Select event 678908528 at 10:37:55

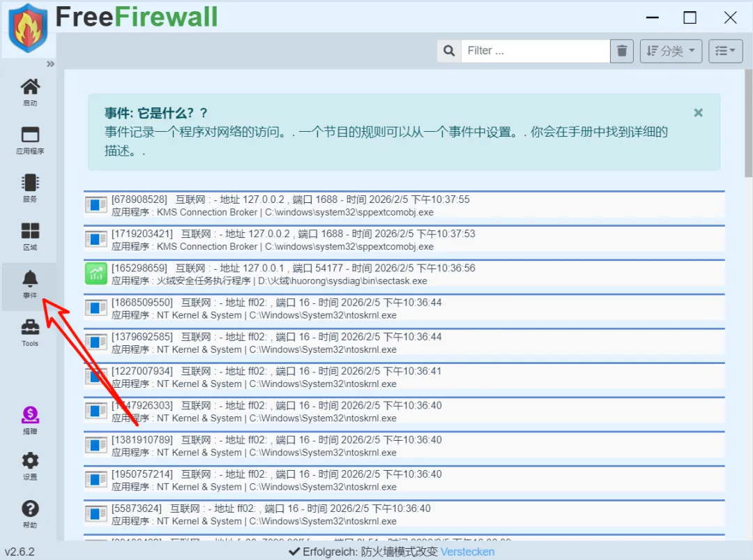pyautogui.click(x=404, y=205)
